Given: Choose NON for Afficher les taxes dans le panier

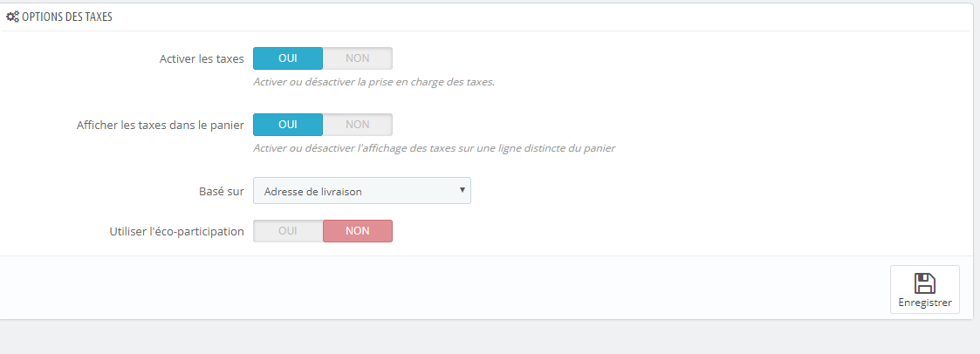Looking at the screenshot, I should coord(358,124).
